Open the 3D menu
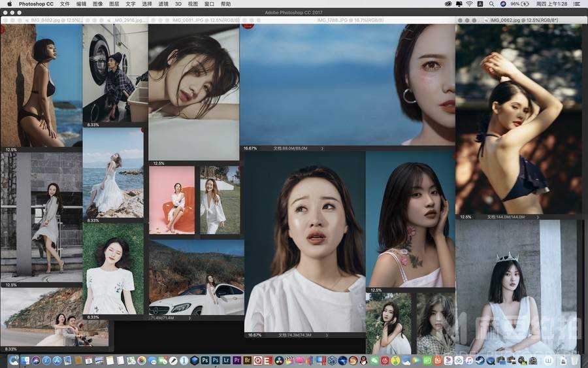The width and height of the screenshot is (588, 368). tap(178, 4)
